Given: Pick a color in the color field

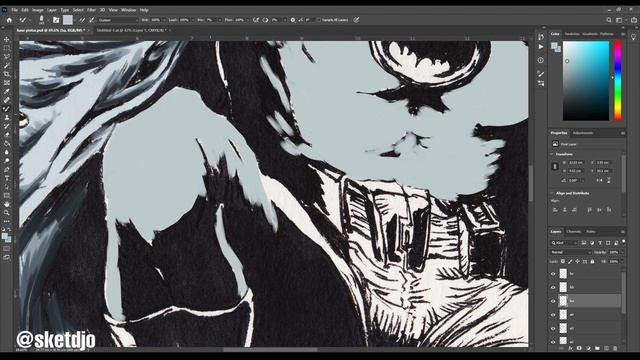Looking at the screenshot, I should click(586, 80).
